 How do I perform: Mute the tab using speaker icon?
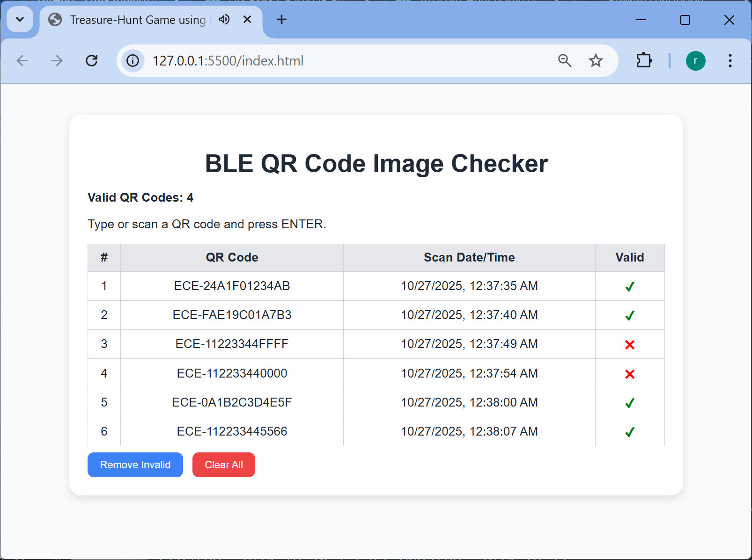[224, 20]
